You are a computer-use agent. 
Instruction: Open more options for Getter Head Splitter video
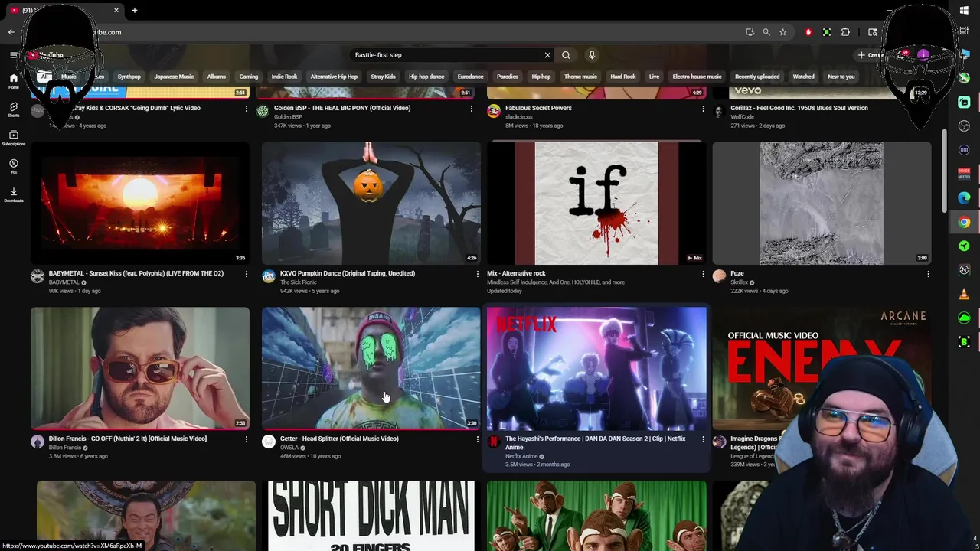(x=478, y=439)
